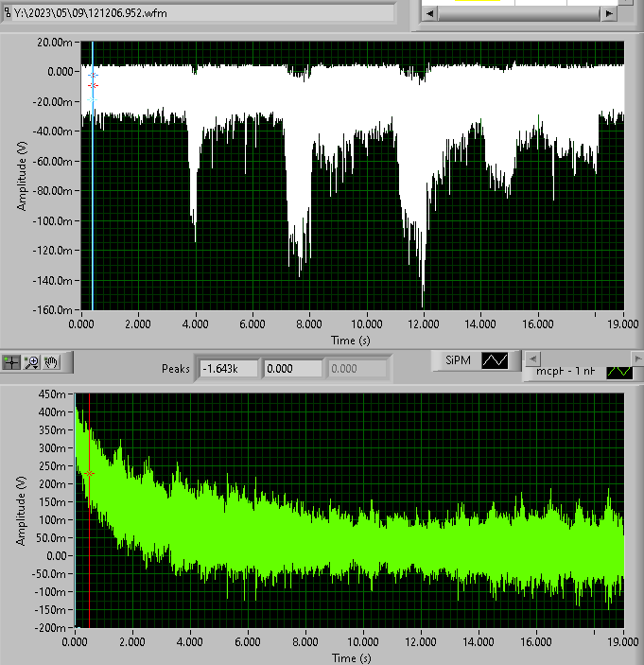Select the cursor crosshair tool in graph palette
644x665 pixels.
coord(11,362)
